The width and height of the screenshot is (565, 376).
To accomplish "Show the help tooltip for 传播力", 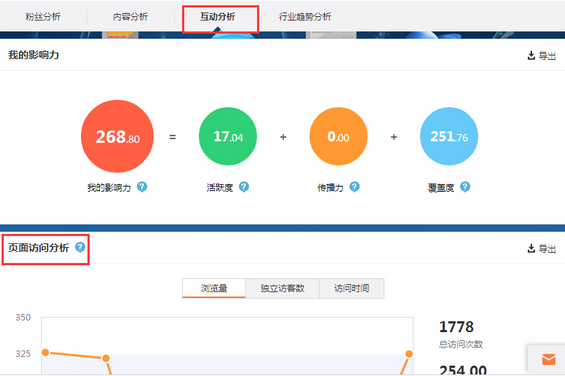I will (355, 187).
